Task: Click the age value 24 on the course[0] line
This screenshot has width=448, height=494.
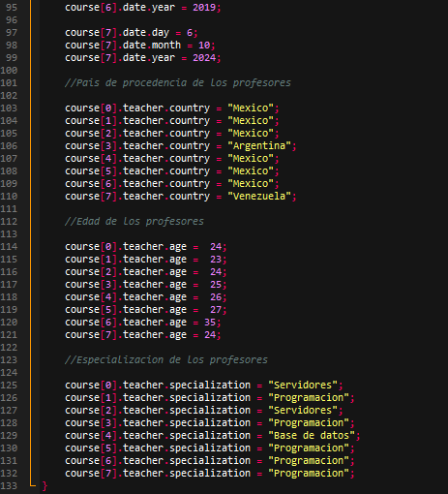Action: pos(216,247)
